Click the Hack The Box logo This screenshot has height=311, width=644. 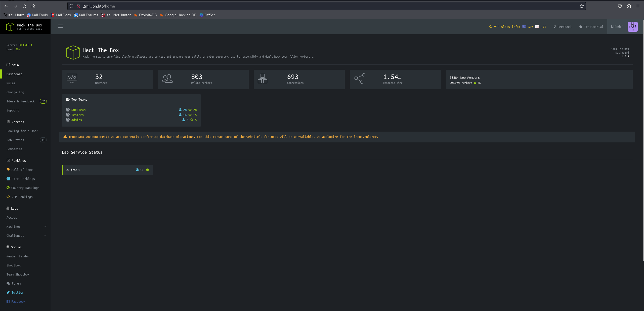tap(24, 27)
